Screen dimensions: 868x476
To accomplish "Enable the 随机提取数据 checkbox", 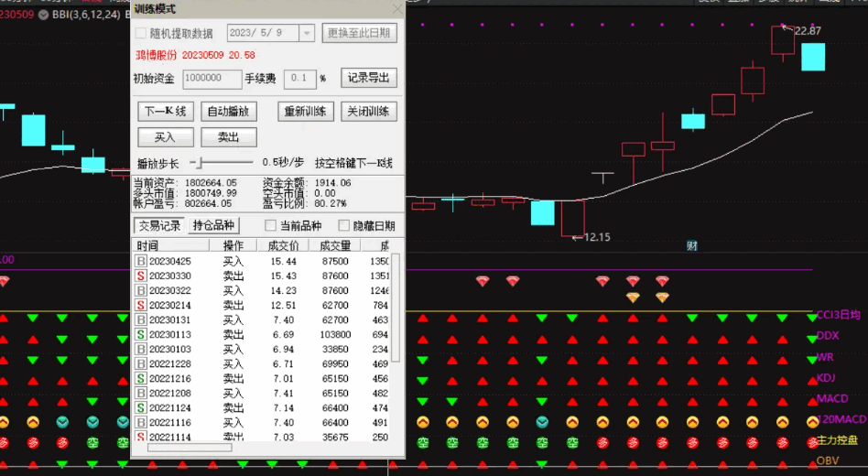I will pos(141,33).
